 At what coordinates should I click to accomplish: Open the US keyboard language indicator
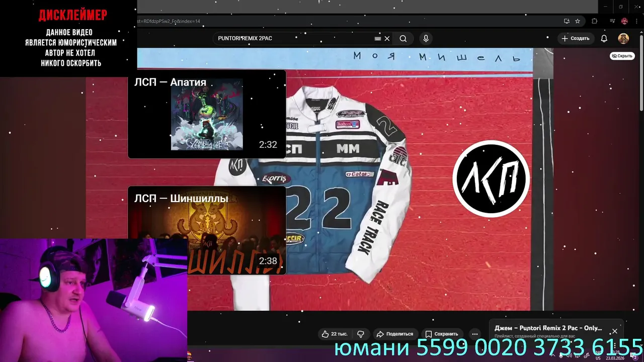(x=598, y=358)
